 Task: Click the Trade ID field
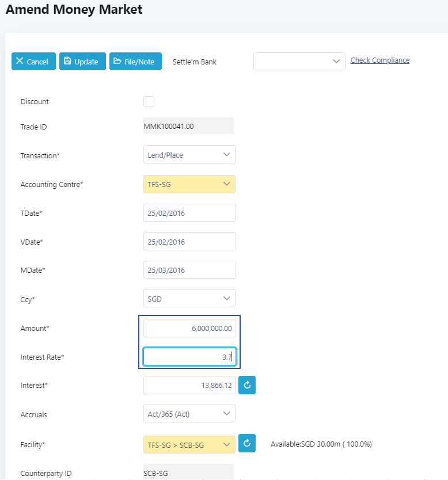coord(188,126)
